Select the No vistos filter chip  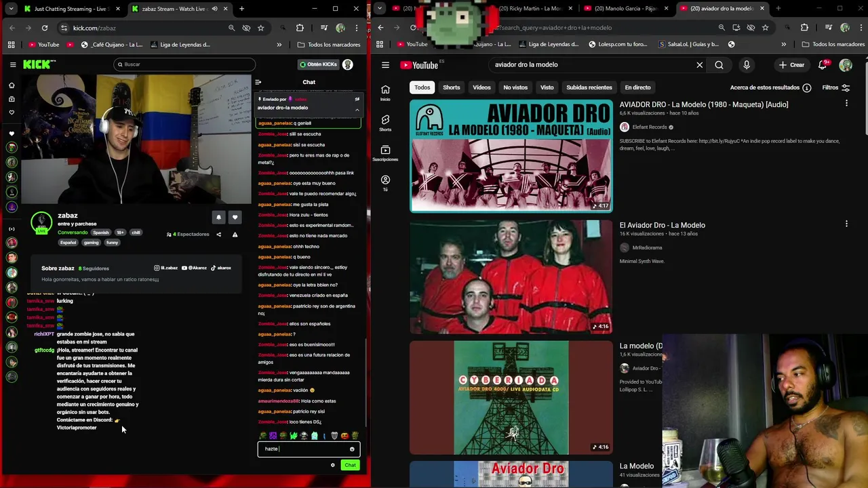[515, 87]
